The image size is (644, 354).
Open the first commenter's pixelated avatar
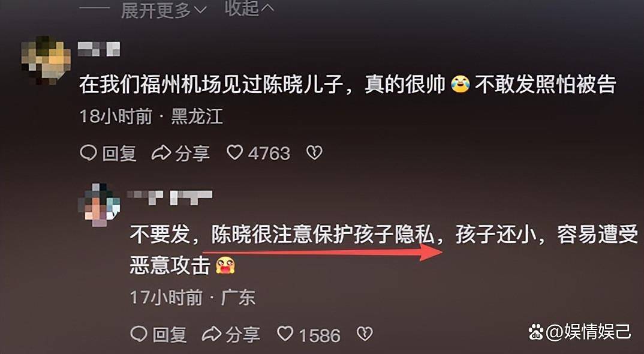[x=46, y=60]
